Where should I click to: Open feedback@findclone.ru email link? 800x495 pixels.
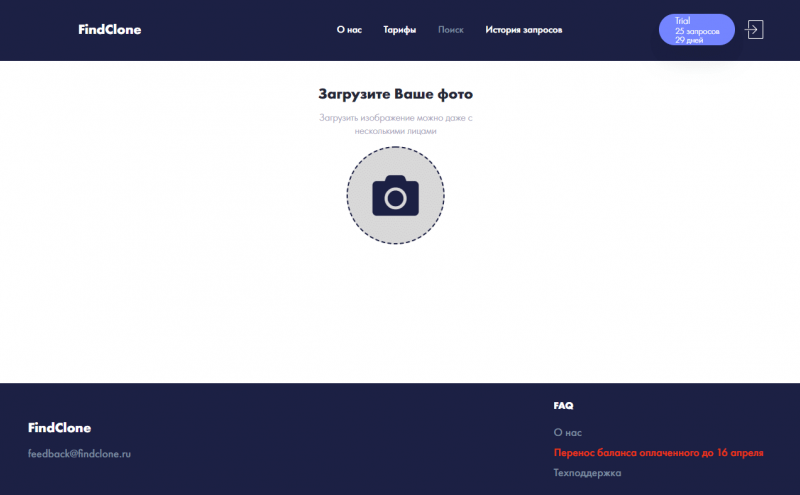[79, 454]
